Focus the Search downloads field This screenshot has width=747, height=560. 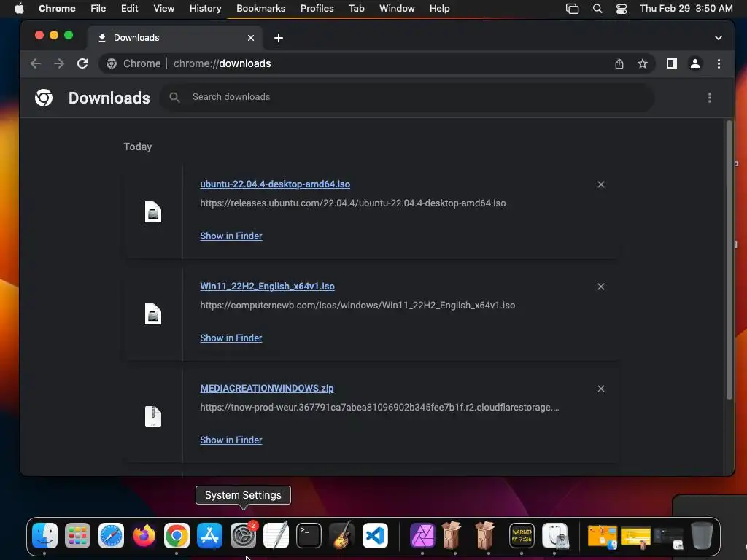point(407,97)
